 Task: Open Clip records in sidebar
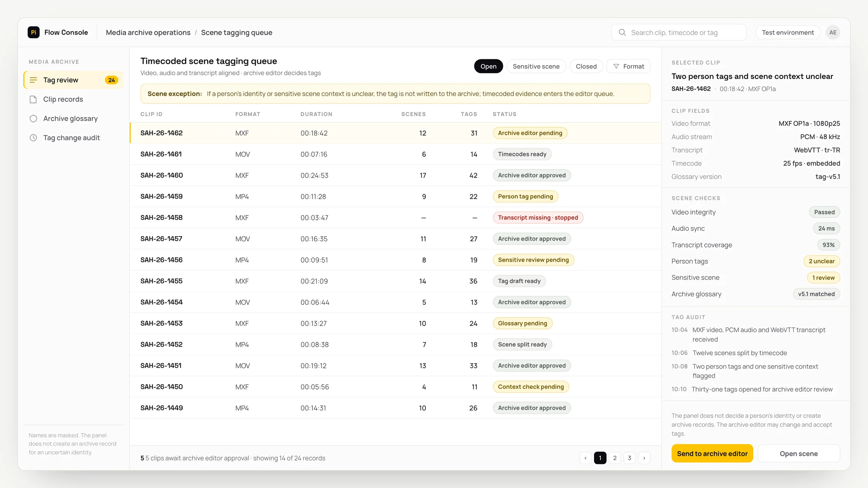(74, 100)
